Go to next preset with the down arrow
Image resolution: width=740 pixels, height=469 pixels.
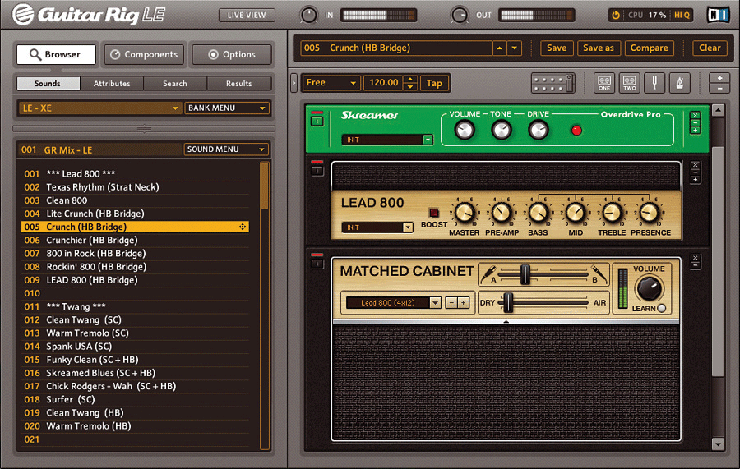click(514, 48)
